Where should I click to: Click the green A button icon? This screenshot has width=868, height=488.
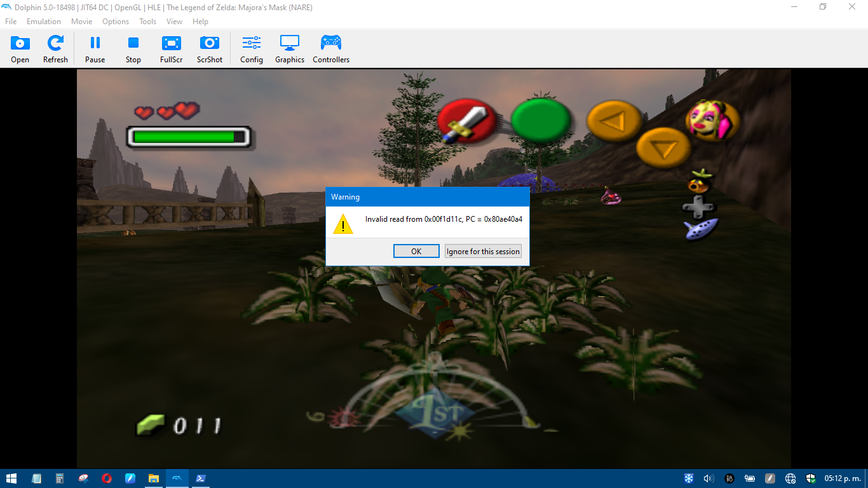[541, 120]
